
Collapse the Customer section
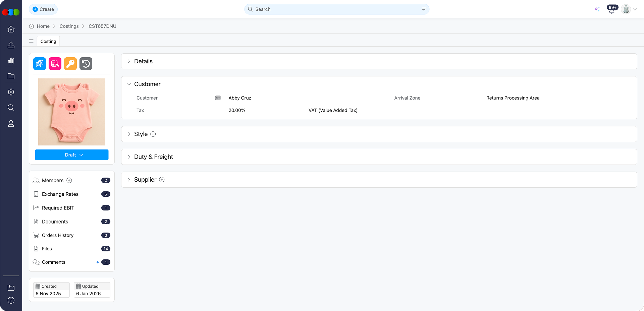(129, 84)
